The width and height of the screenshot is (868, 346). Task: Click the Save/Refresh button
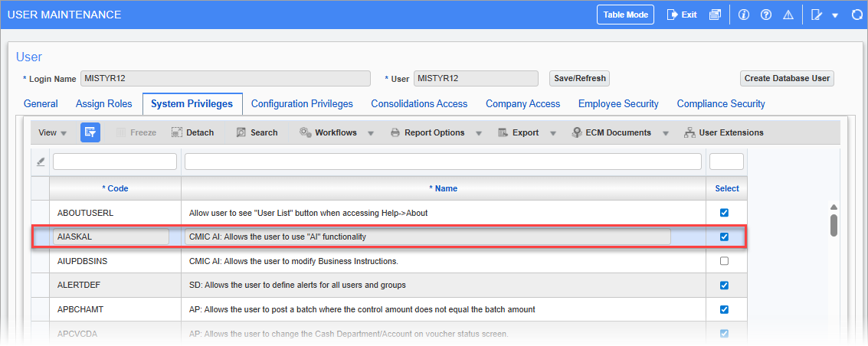[579, 79]
